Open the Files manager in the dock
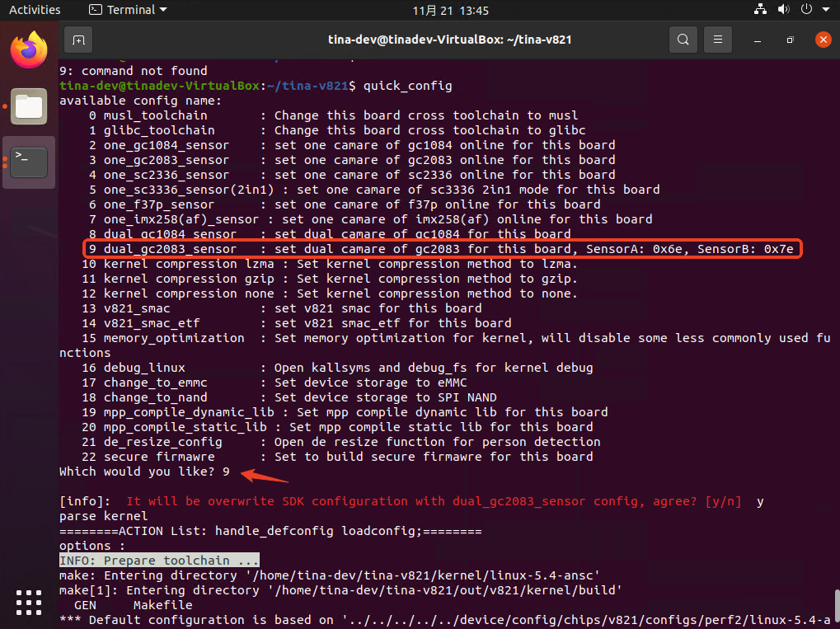840x629 pixels. 29,106
